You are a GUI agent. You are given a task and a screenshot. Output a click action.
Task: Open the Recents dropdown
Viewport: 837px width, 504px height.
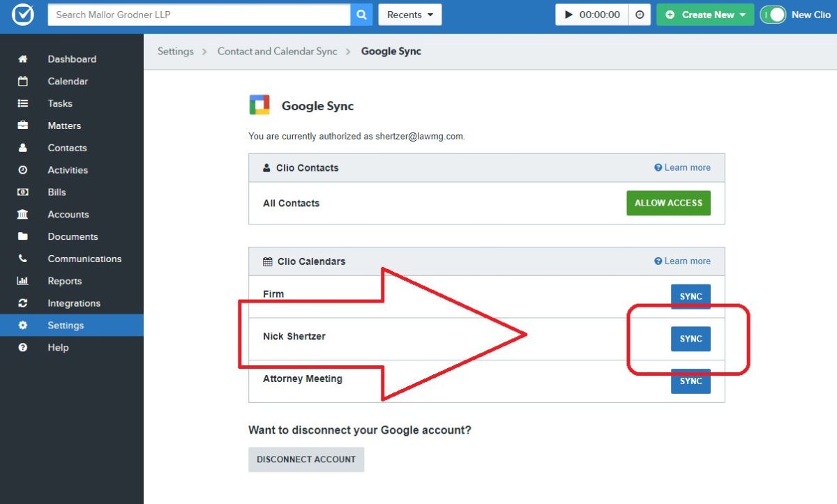pyautogui.click(x=410, y=15)
